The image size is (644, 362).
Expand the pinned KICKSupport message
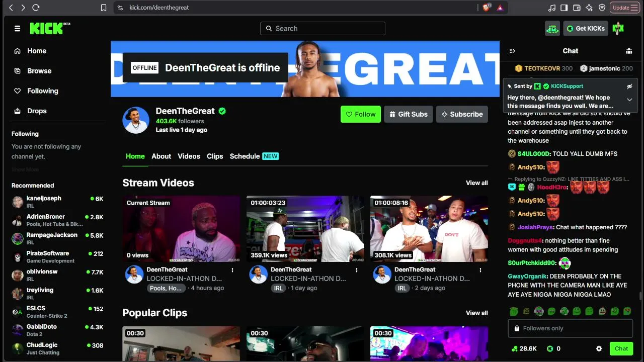click(x=629, y=100)
